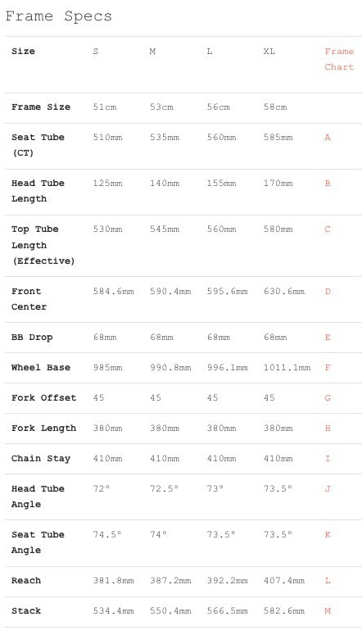Select the Frame Specs heading
362x644 pixels.
(58, 16)
